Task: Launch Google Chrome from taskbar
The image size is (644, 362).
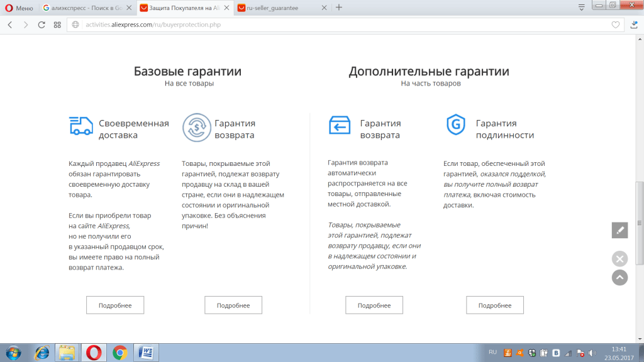Action: tap(120, 353)
